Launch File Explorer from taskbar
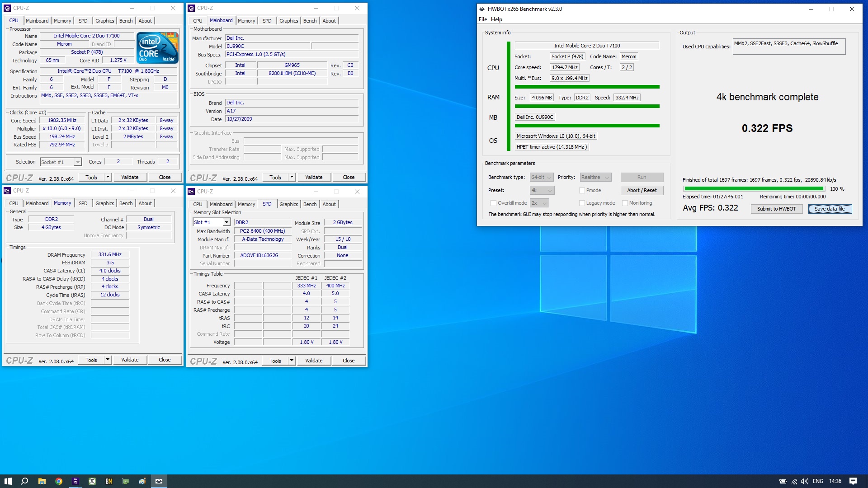The width and height of the screenshot is (868, 488). [x=42, y=481]
